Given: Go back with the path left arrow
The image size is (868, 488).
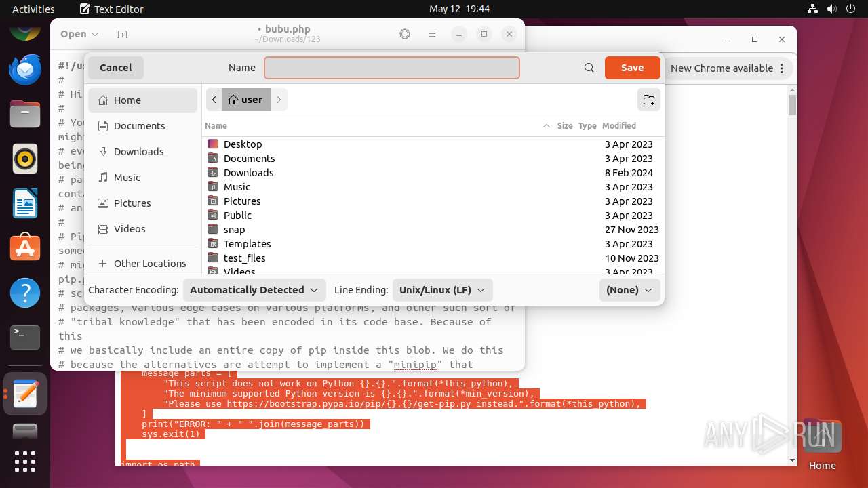Looking at the screenshot, I should (x=214, y=100).
